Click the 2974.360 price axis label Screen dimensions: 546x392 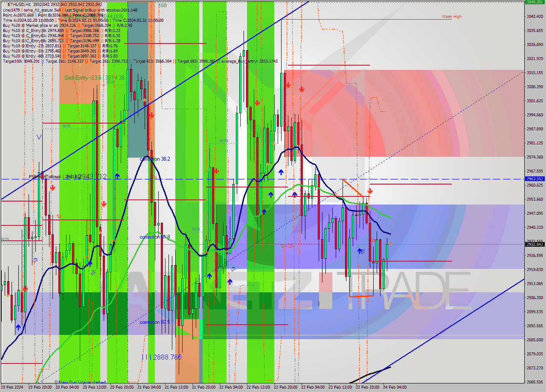(534, 157)
